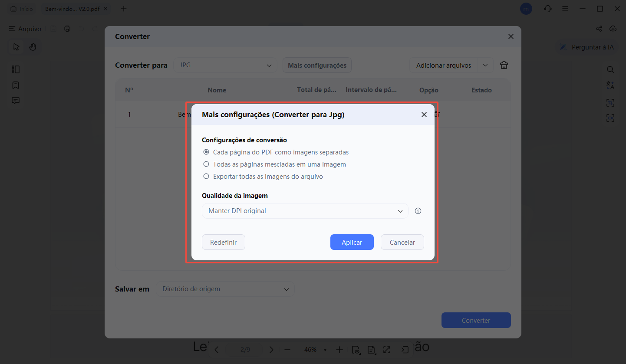
Task: Open the page thumbnails panel
Action: coord(16,69)
